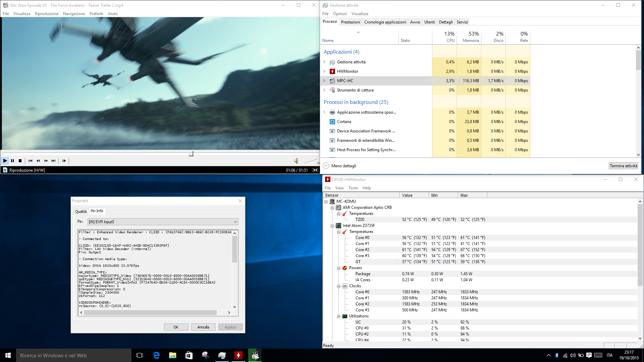Switch to the Prestazioni tab in Task Manager

pyautogui.click(x=351, y=22)
